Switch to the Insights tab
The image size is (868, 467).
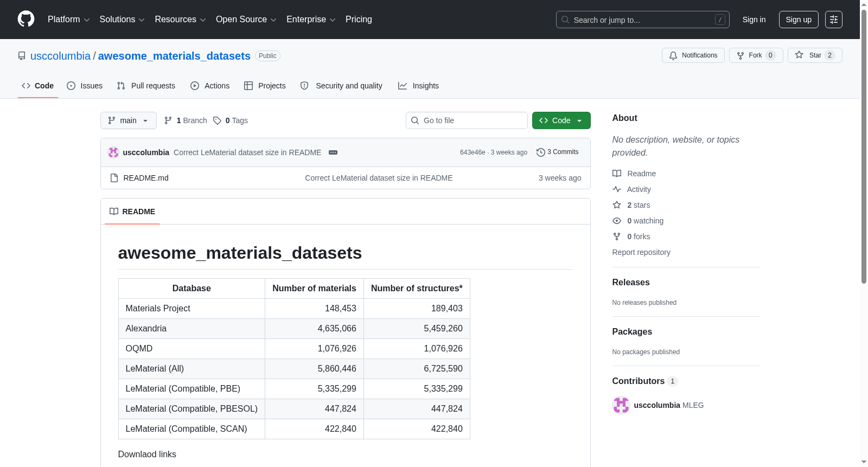click(x=418, y=86)
